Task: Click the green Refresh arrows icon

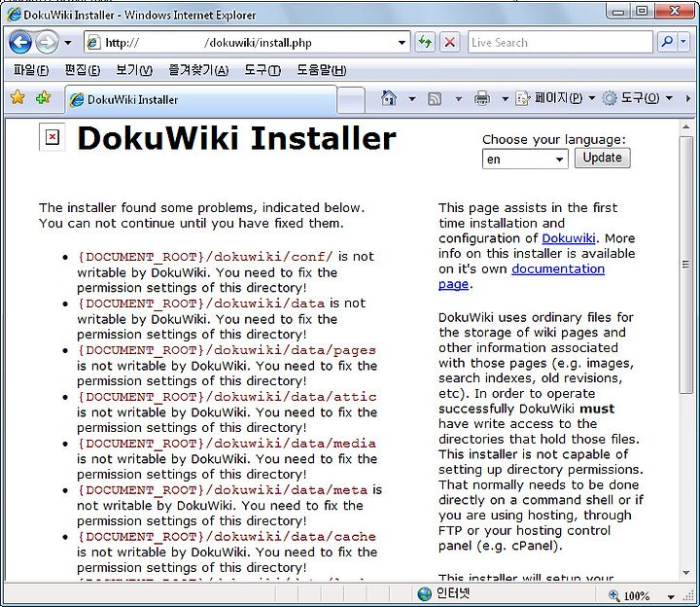Action: click(x=425, y=43)
